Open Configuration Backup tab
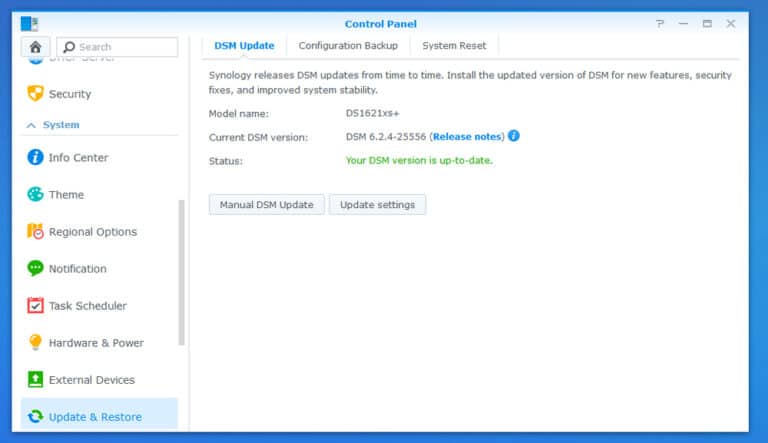Viewport: 768px width, 443px height. (348, 46)
